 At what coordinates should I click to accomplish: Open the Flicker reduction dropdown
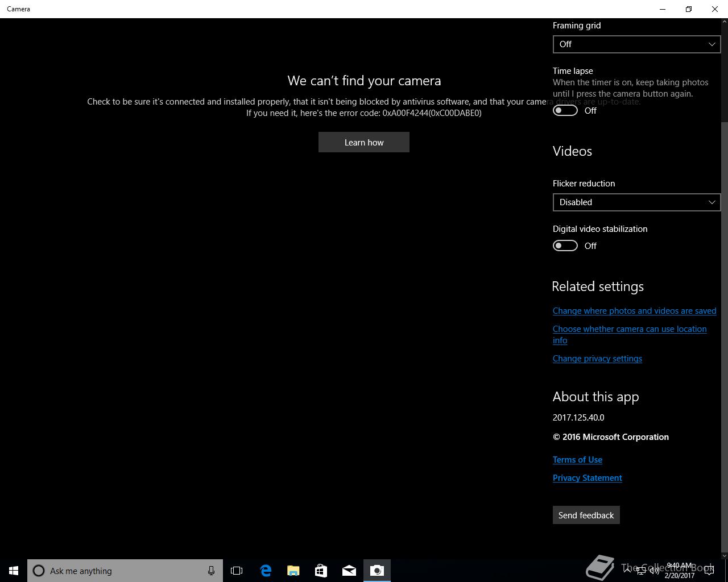click(x=636, y=202)
